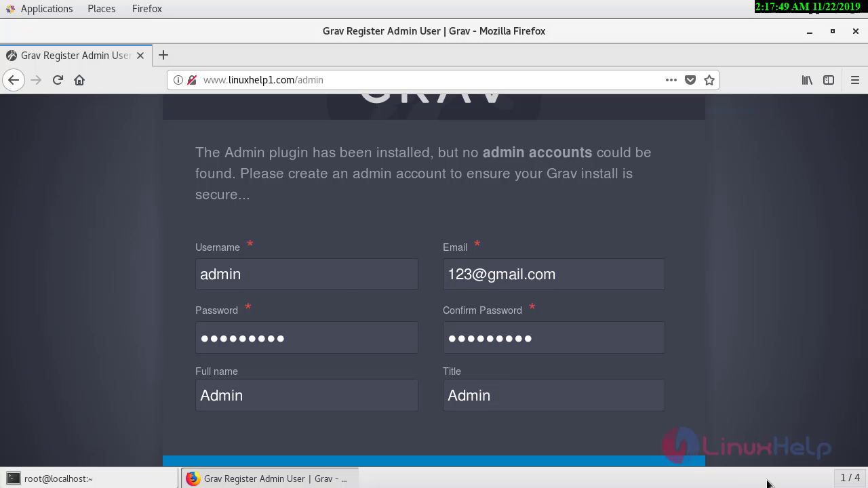Minimize the Firefox window
Screen dimensions: 868x488
[810, 31]
